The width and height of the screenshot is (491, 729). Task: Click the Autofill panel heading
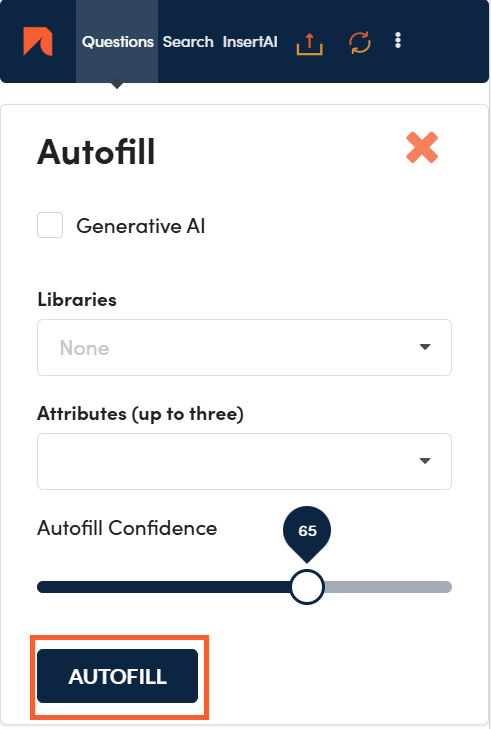96,152
